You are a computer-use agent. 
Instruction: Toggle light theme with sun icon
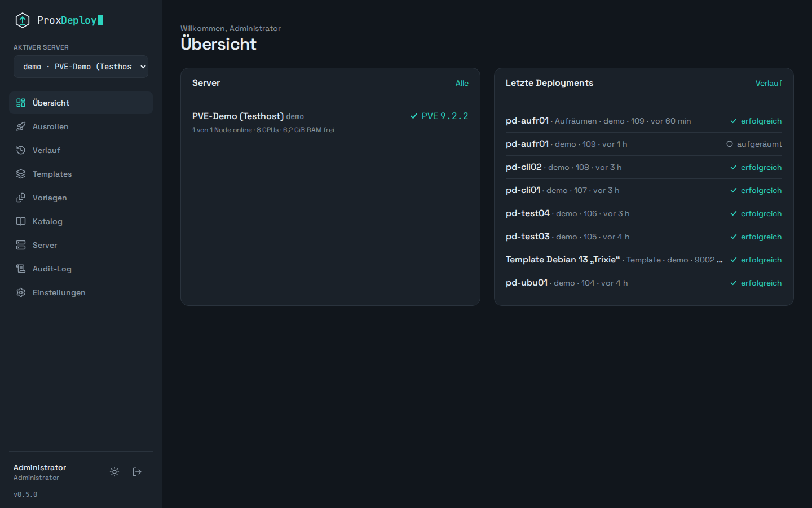point(114,472)
